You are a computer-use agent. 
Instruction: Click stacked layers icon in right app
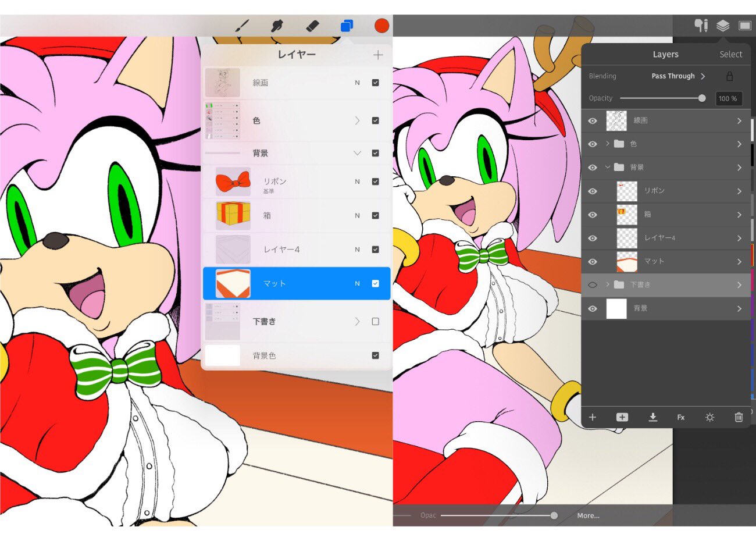(x=723, y=26)
